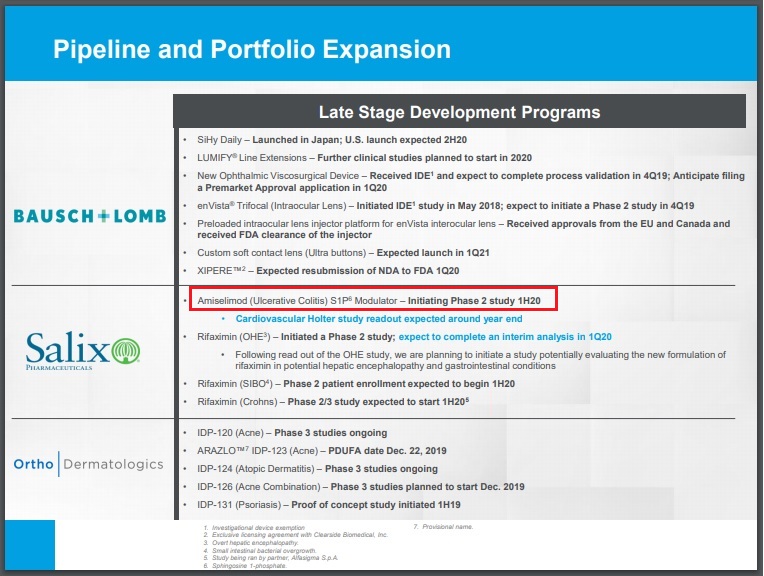Click the 'Rifaximin (SIBO)' enrollment line
This screenshot has height=576, width=764.
point(356,384)
